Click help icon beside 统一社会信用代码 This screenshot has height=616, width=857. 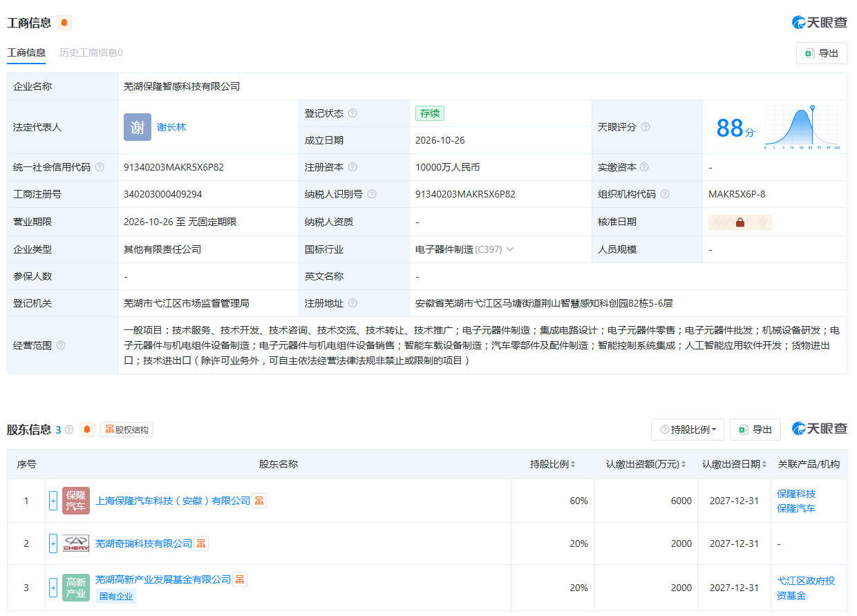100,167
